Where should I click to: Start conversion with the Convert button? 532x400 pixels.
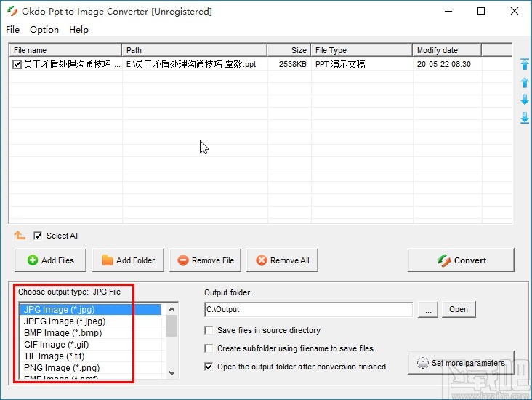(461, 260)
